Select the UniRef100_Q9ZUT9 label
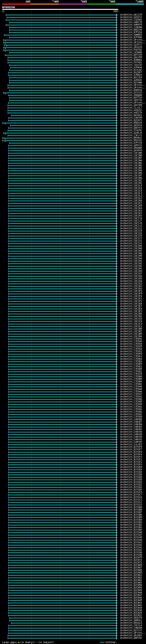 click(131, 618)
